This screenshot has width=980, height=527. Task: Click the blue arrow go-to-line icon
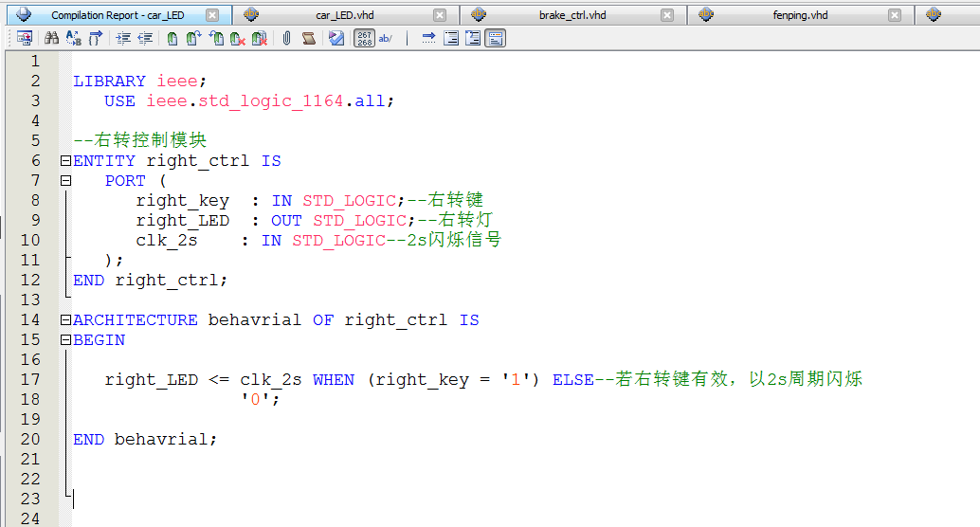(x=428, y=39)
